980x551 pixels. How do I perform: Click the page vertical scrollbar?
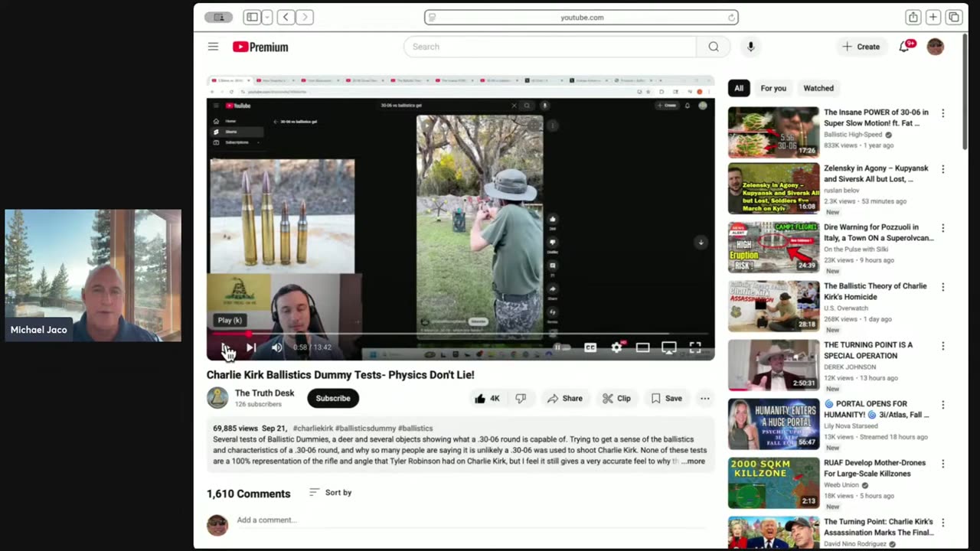[965, 92]
